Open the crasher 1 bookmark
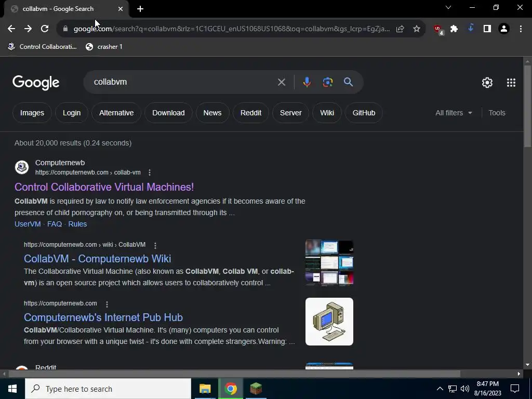This screenshot has width=532, height=399. [x=104, y=47]
